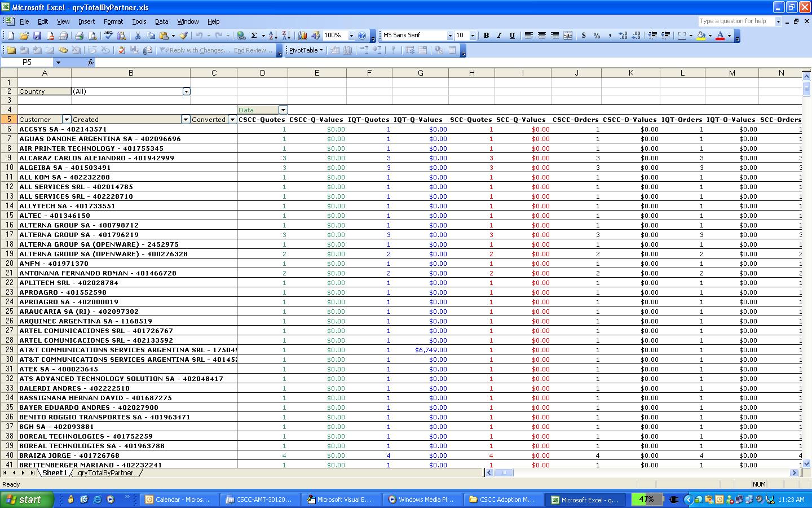This screenshot has height=508, width=812.
Task: Apply the red Font Color button
Action: pyautogui.click(x=720, y=36)
